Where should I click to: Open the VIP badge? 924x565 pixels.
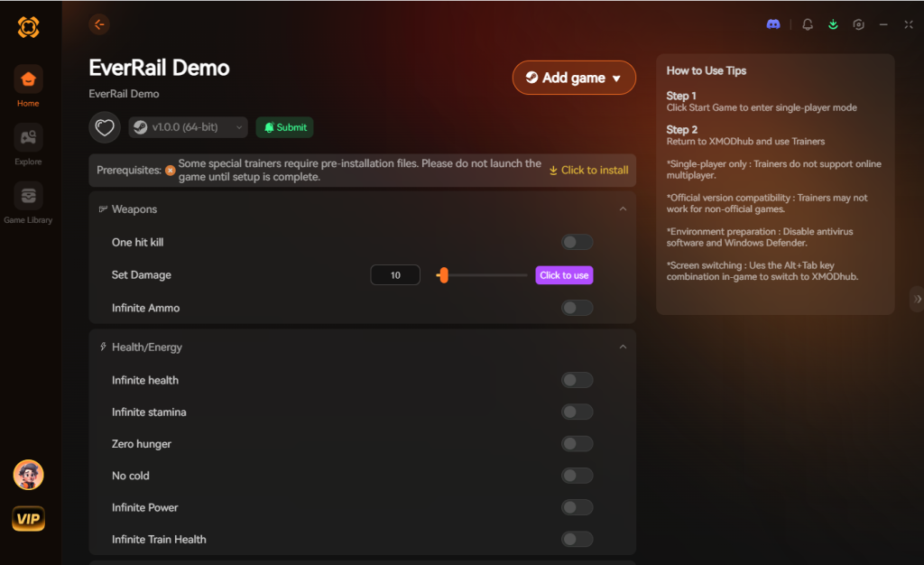(x=28, y=518)
